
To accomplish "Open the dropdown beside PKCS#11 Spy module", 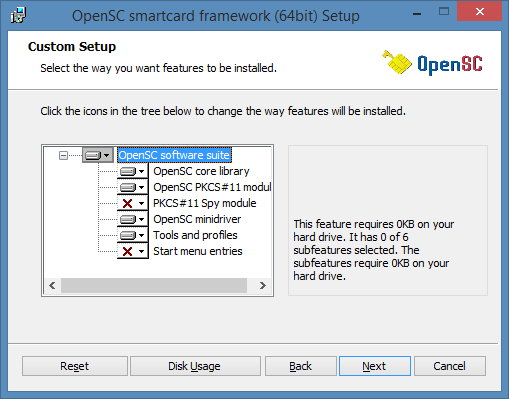I will (x=133, y=203).
